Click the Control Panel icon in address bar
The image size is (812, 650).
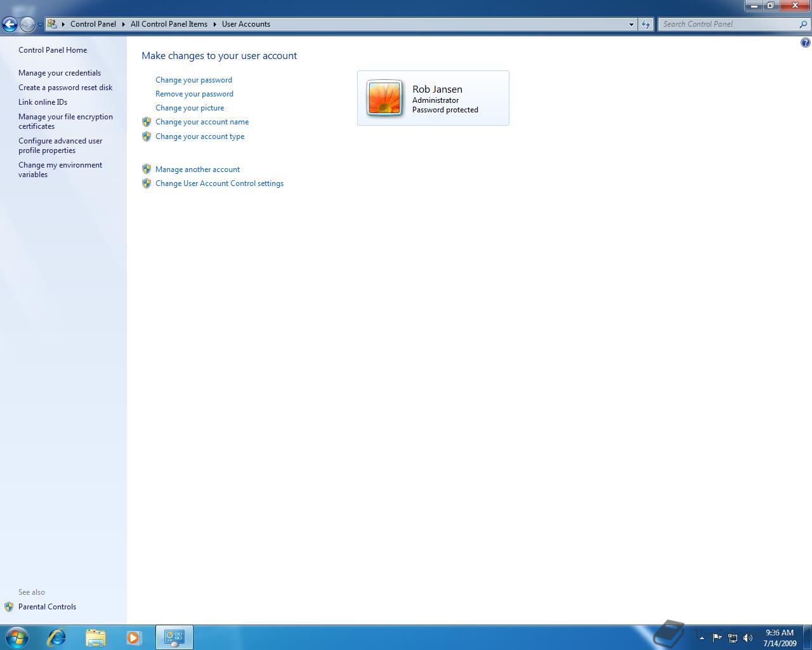coord(52,24)
